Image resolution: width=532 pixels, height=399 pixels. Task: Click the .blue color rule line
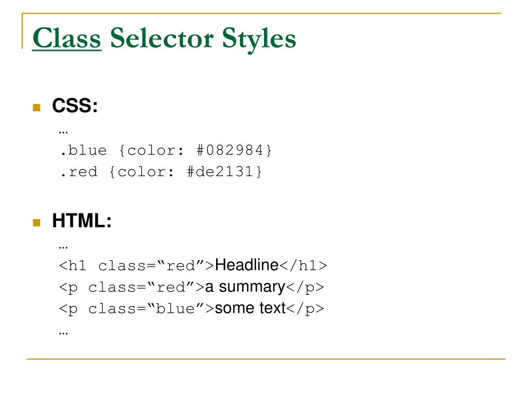(x=166, y=150)
